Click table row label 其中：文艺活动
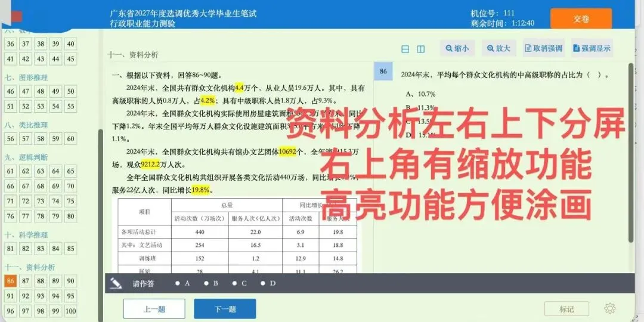644x322 pixels. (x=141, y=245)
